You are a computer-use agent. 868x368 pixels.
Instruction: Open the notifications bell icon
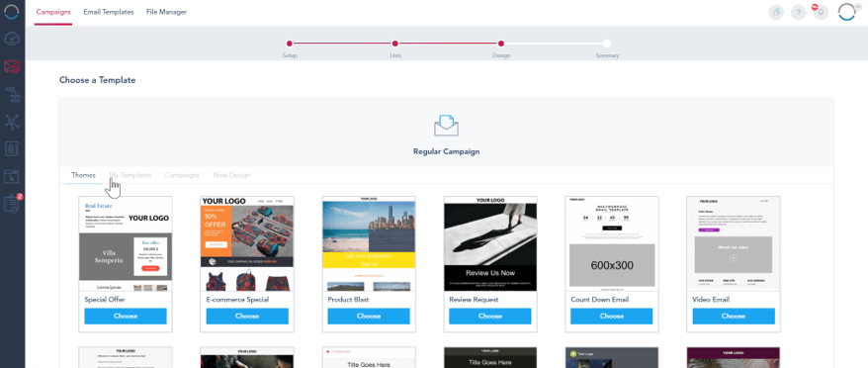821,12
